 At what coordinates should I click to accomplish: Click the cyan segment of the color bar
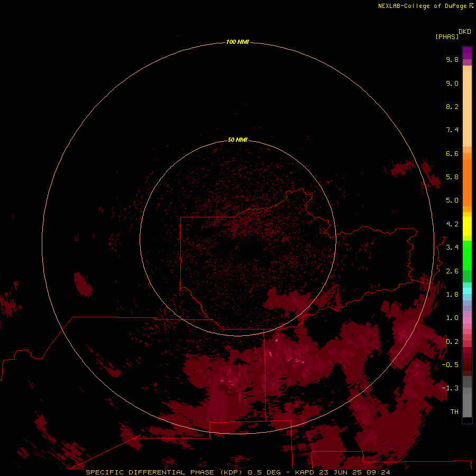[x=467, y=291]
